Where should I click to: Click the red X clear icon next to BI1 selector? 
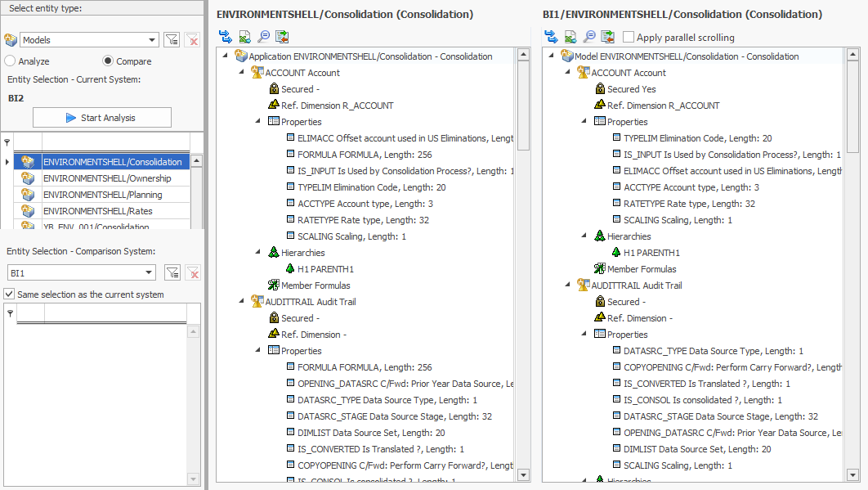click(192, 272)
